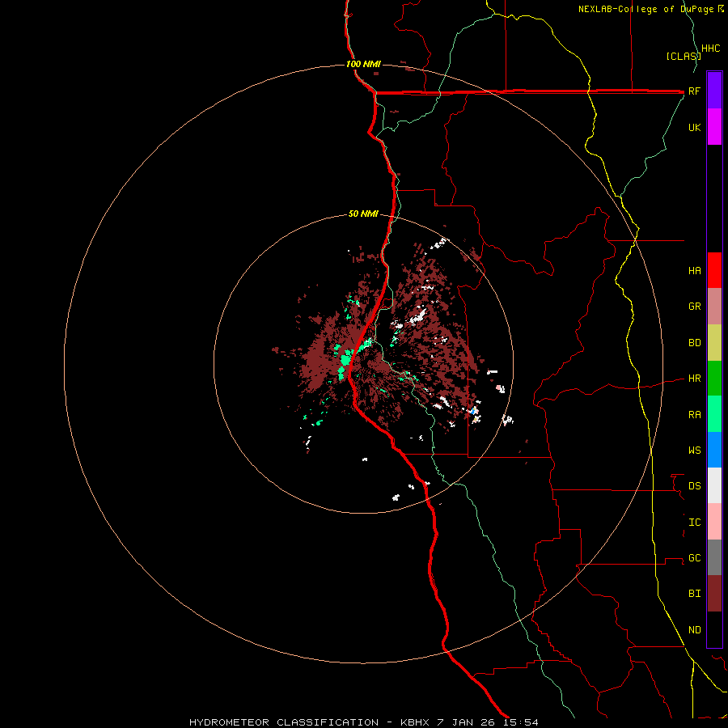
Task: Click the NEXLAB-College of DuPage text
Action: [x=645, y=9]
